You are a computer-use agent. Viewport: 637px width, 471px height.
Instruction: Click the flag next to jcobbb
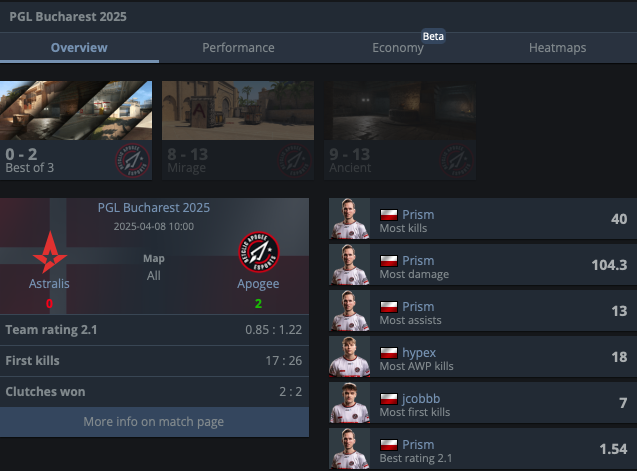tap(389, 399)
